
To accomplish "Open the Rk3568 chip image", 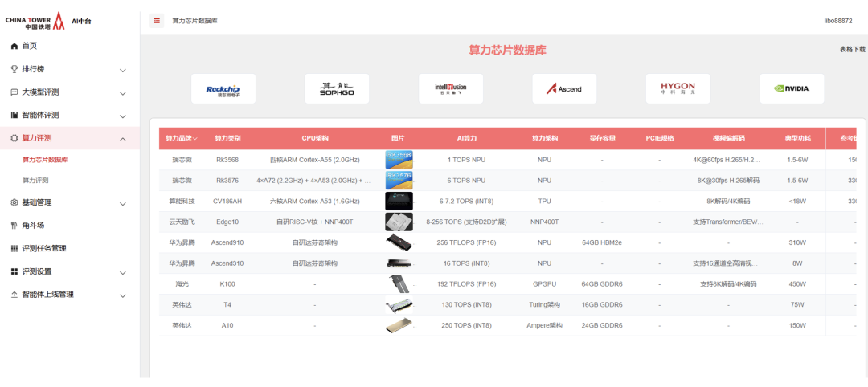I will [x=399, y=160].
